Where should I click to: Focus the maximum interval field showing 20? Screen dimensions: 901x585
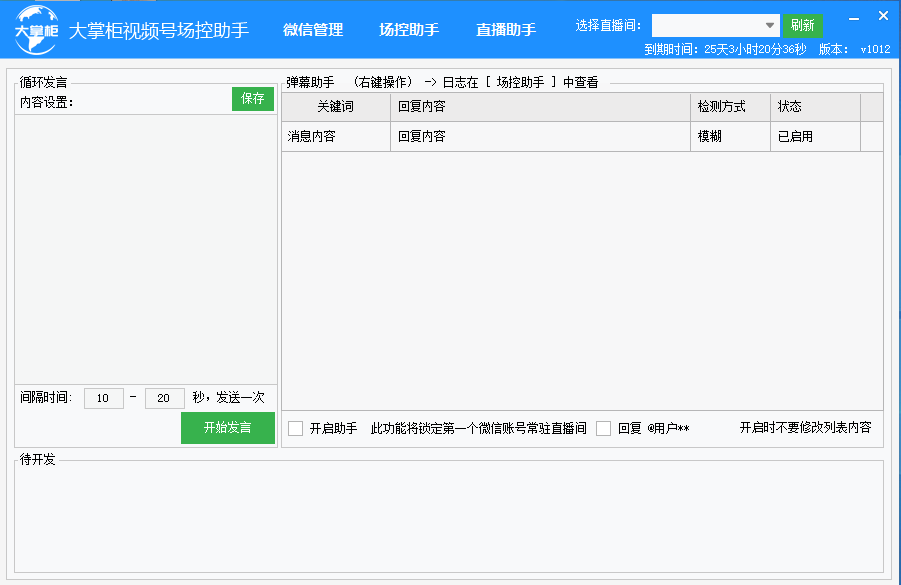165,398
